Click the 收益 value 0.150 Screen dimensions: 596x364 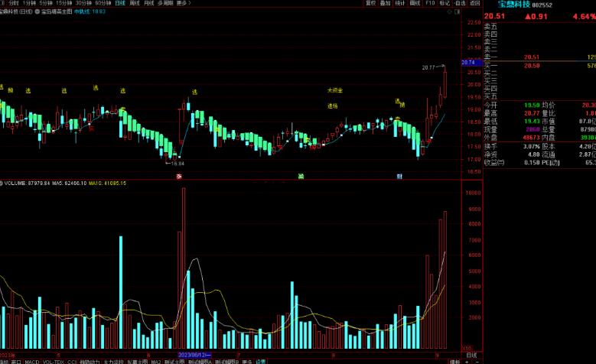(x=532, y=163)
